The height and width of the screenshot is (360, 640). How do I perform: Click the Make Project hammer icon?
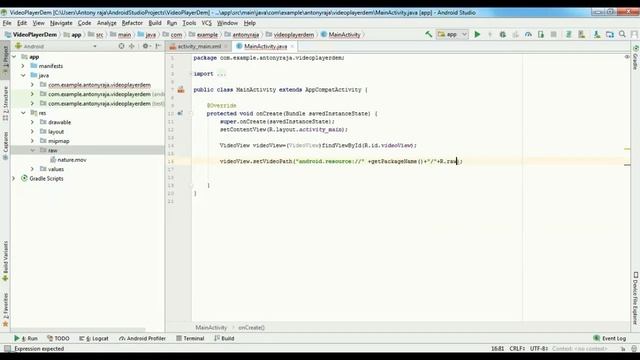coord(428,35)
